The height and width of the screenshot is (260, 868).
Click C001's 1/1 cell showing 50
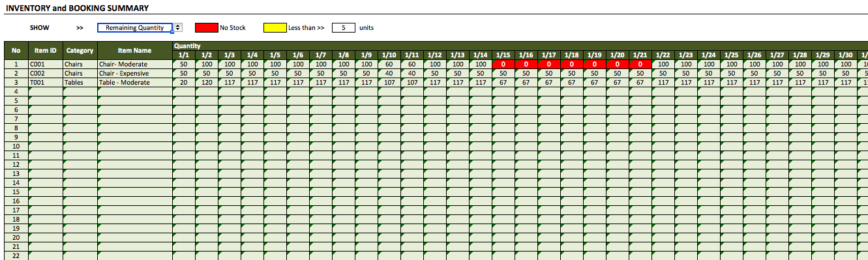(184, 65)
